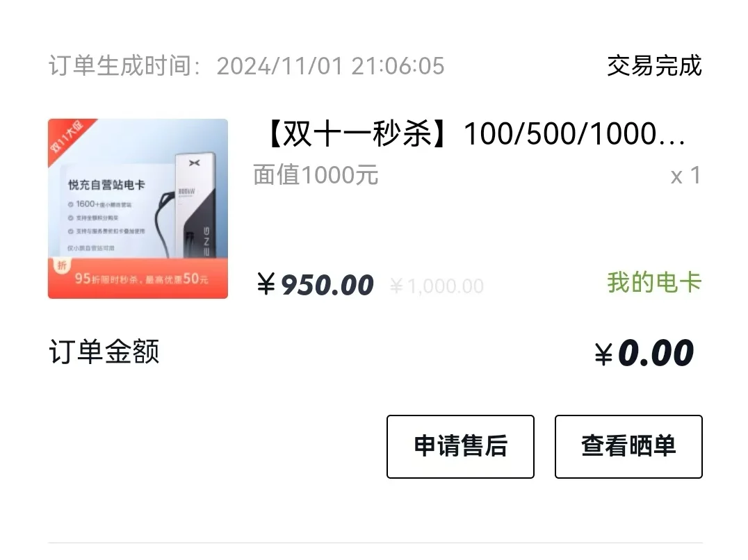This screenshot has height=560, width=748.
Task: Click the 悦充自营站电卡 heading in the thumbnail
Action: 106,185
